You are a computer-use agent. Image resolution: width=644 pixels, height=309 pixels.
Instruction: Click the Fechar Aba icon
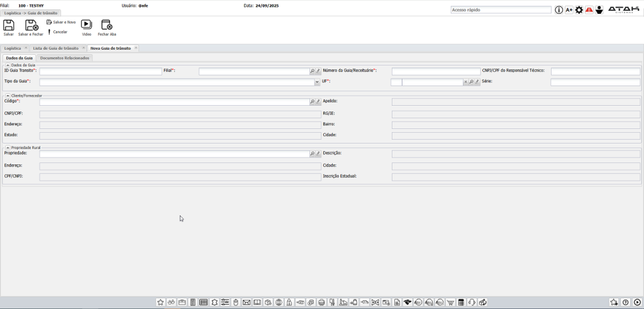pyautogui.click(x=107, y=25)
